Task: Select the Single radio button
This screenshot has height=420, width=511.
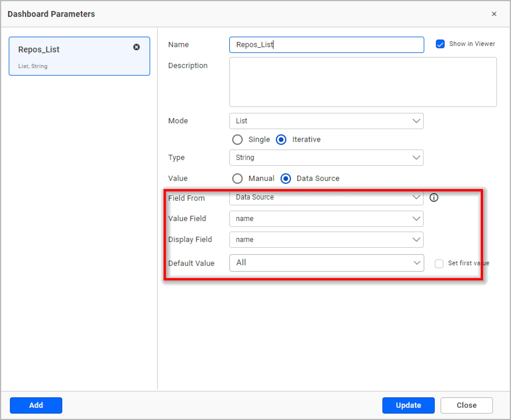Action: point(237,140)
